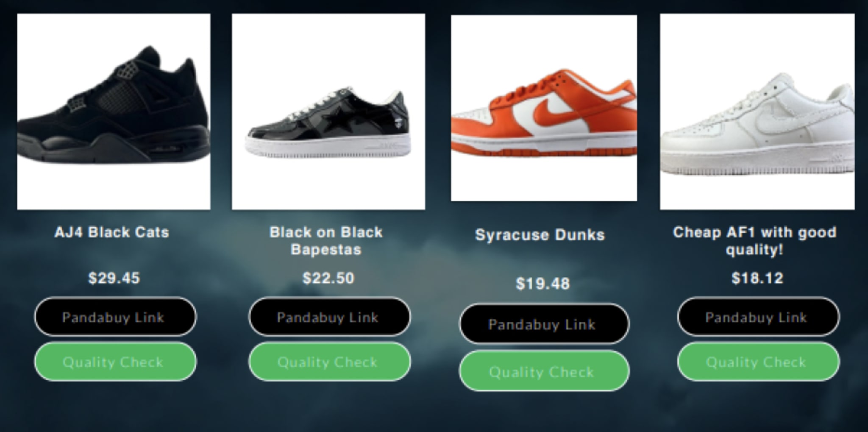Click the AJ4 Black Cats title
Screen dimensions: 868x432
112,232
